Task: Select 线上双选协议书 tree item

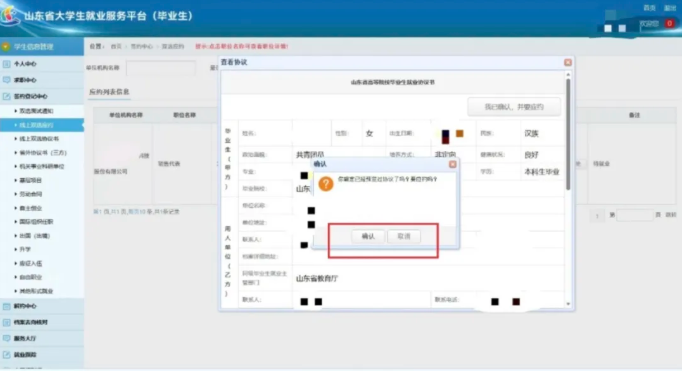Action: click(x=39, y=139)
